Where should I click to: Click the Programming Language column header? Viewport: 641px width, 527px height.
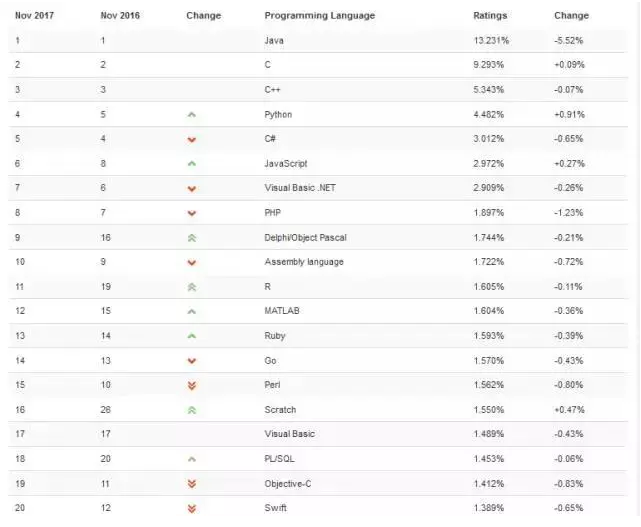tap(320, 16)
